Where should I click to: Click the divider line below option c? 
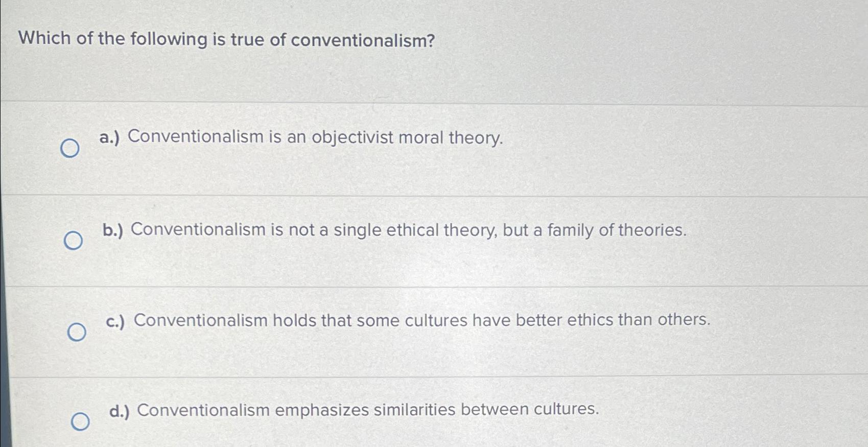[x=434, y=377]
